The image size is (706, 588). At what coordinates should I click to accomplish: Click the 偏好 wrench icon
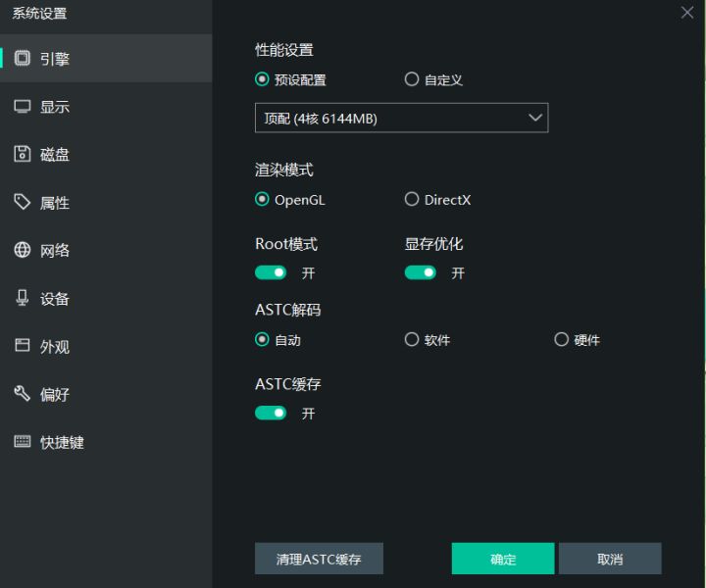click(x=22, y=394)
